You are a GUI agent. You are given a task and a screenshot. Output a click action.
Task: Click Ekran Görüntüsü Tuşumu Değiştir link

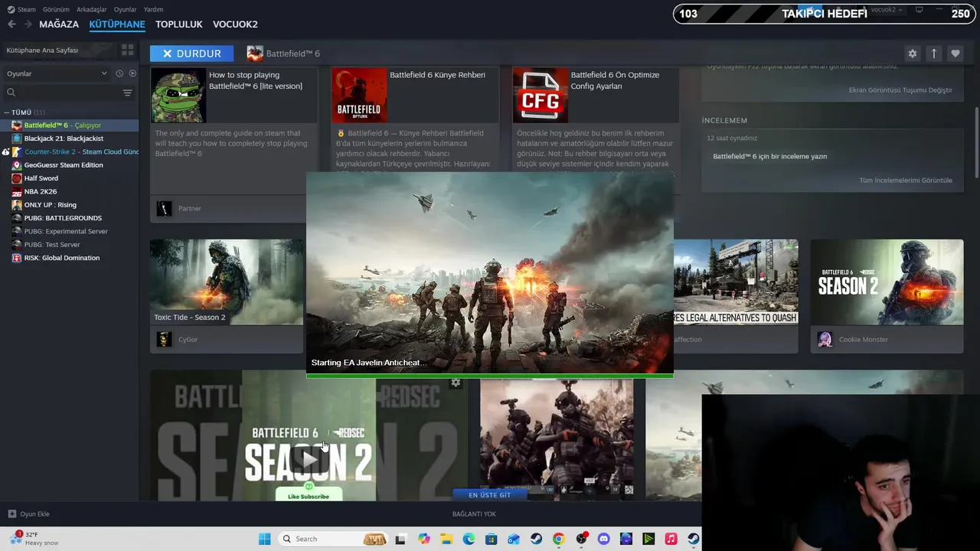pyautogui.click(x=900, y=90)
